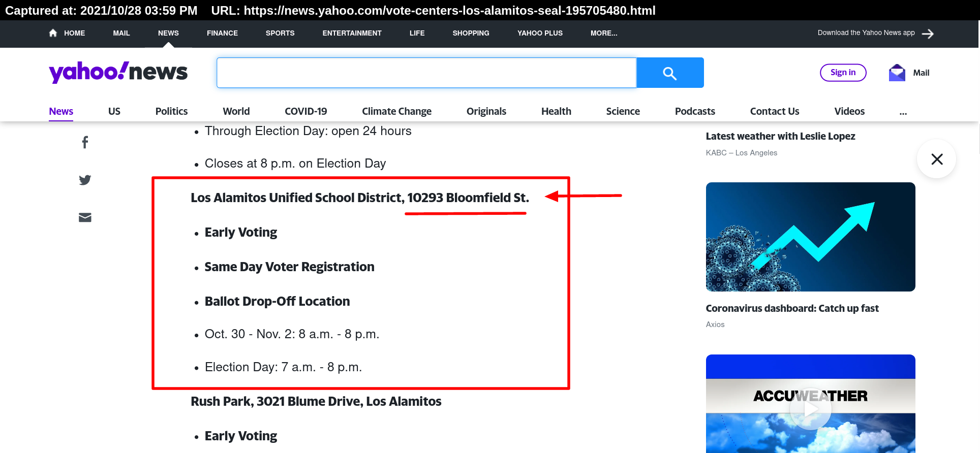Click the blue search magnifier button

pos(670,73)
